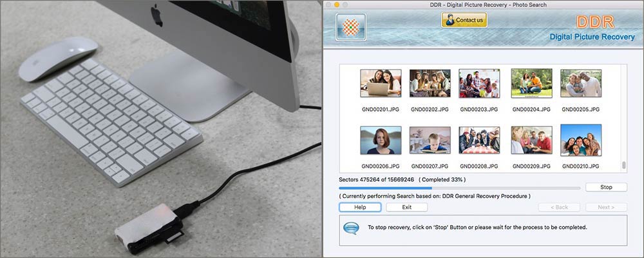This screenshot has height=258, width=644.
Task: Click the GND00203.JPG file name
Action: tap(479, 110)
